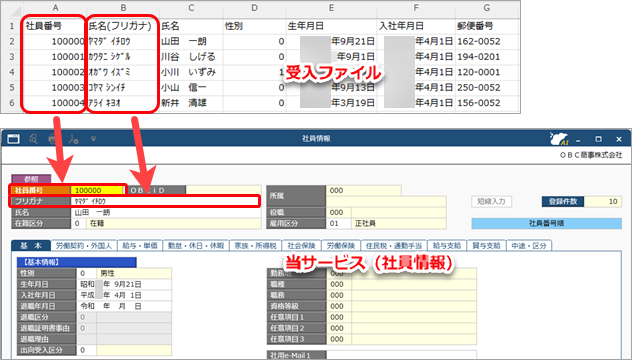Image resolution: width=632 pixels, height=360 pixels.
Task: Click the 資格等級 code field
Action: click(x=339, y=306)
